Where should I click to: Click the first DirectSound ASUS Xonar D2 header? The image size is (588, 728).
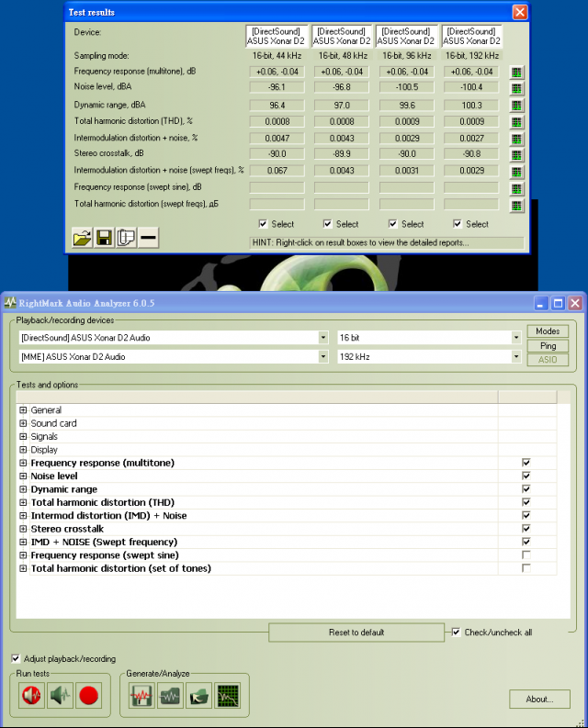point(277,36)
